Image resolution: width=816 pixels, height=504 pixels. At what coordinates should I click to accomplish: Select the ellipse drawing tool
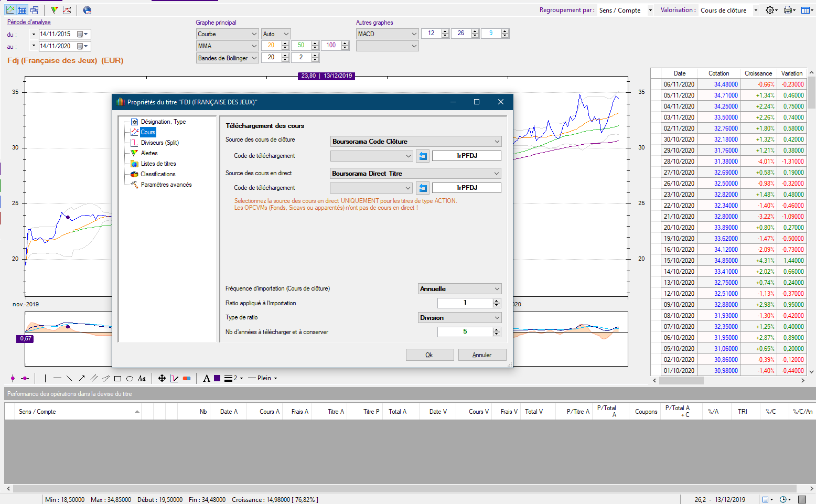(130, 378)
